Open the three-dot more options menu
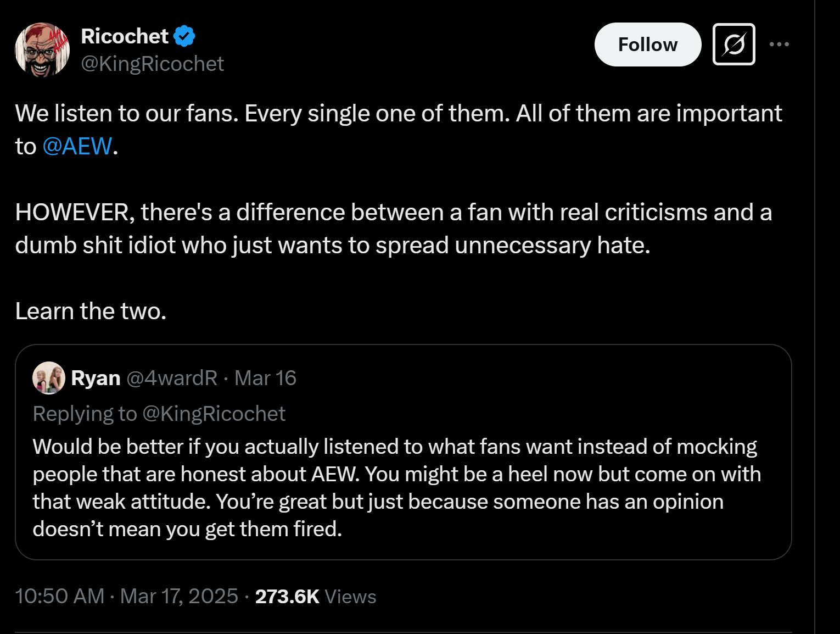Screen dimensions: 840x634 coord(779,45)
